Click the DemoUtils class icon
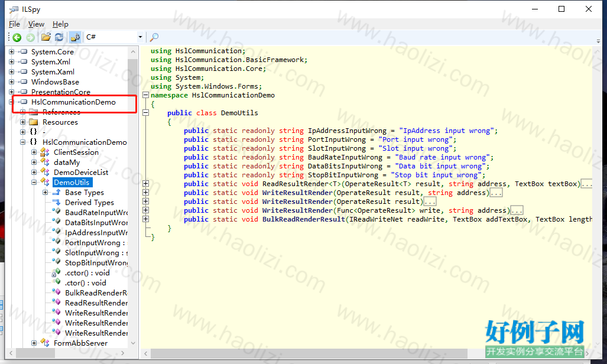The width and height of the screenshot is (607, 364). (x=45, y=183)
